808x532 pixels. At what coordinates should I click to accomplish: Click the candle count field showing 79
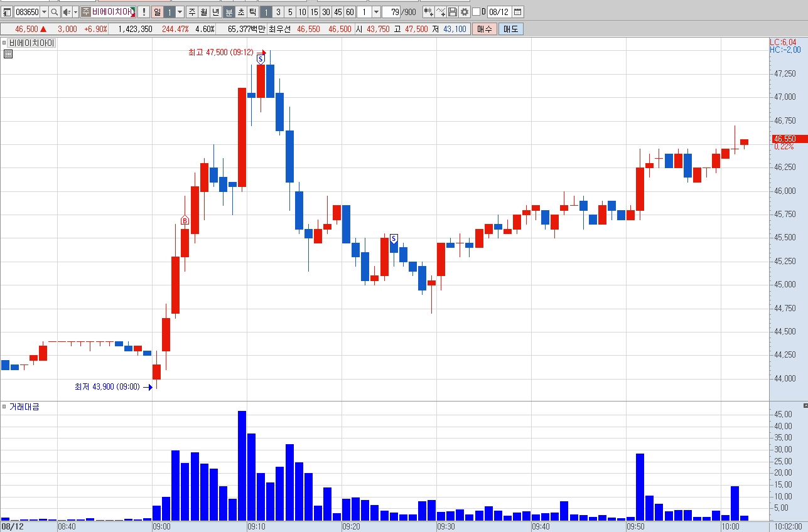click(x=391, y=12)
